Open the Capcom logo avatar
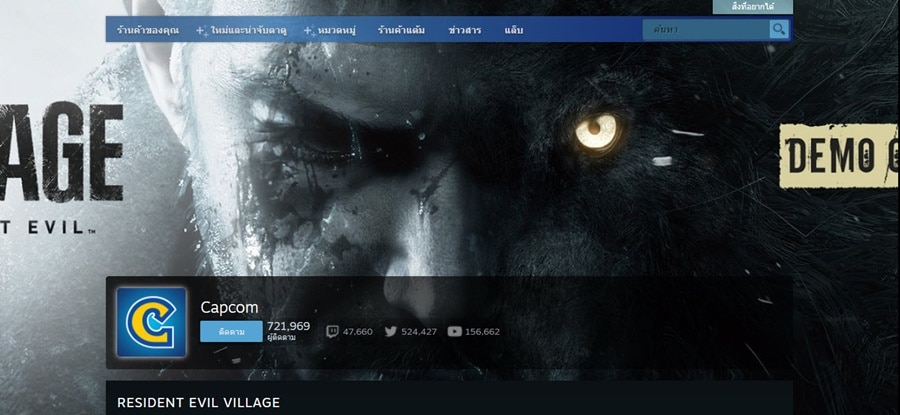The height and width of the screenshot is (415, 900). point(152,322)
